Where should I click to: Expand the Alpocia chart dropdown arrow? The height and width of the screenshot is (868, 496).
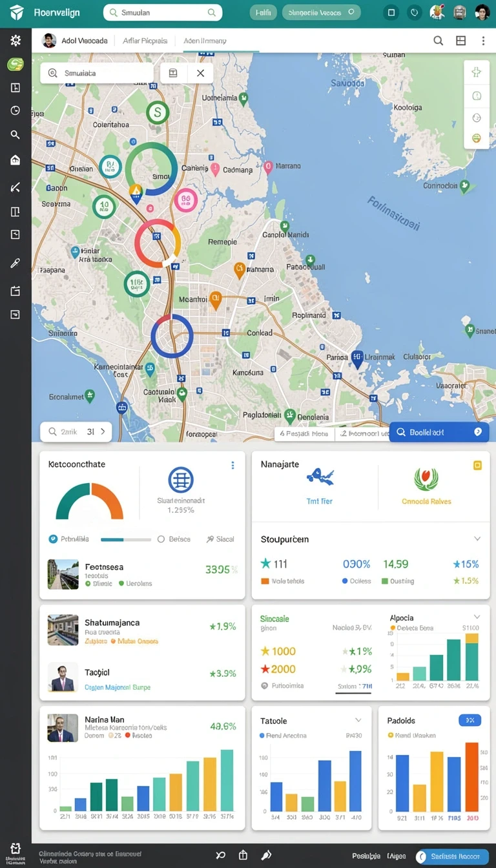click(477, 617)
